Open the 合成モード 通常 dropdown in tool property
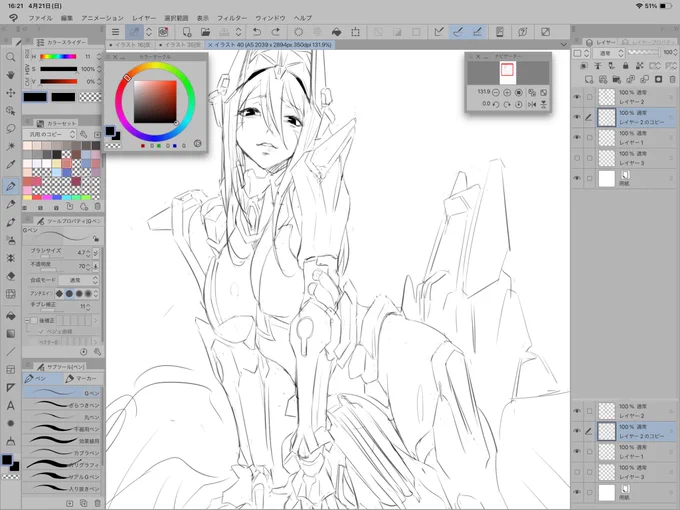Viewport: 680px width, 510px height. (78, 280)
